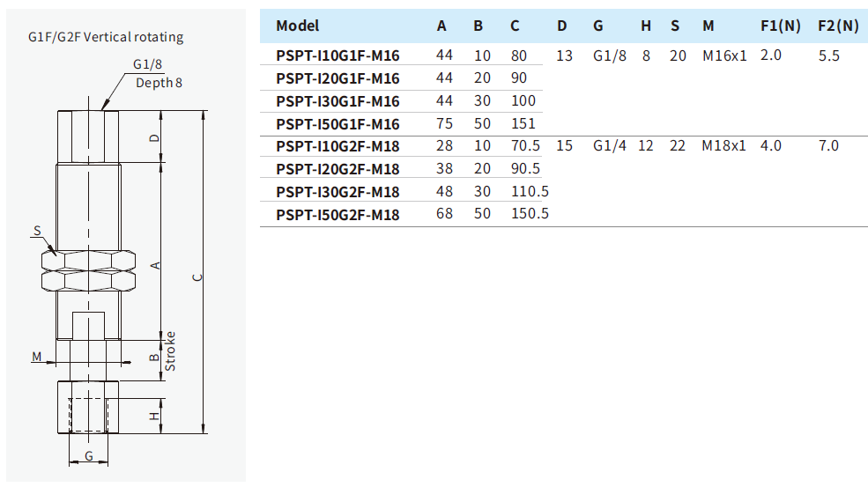This screenshot has height=487, width=868.
Task: Click the PSPT-I30G2F-M18 model row
Action: point(338,192)
